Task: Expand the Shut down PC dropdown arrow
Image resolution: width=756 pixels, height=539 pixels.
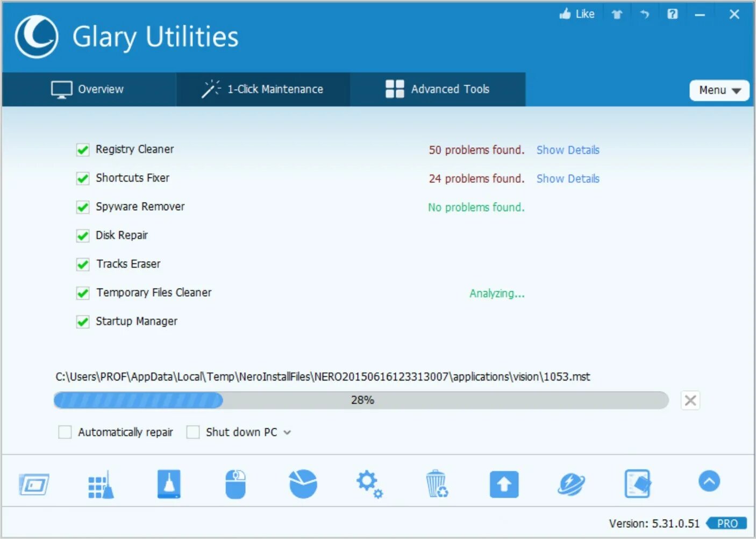Action: click(x=287, y=432)
